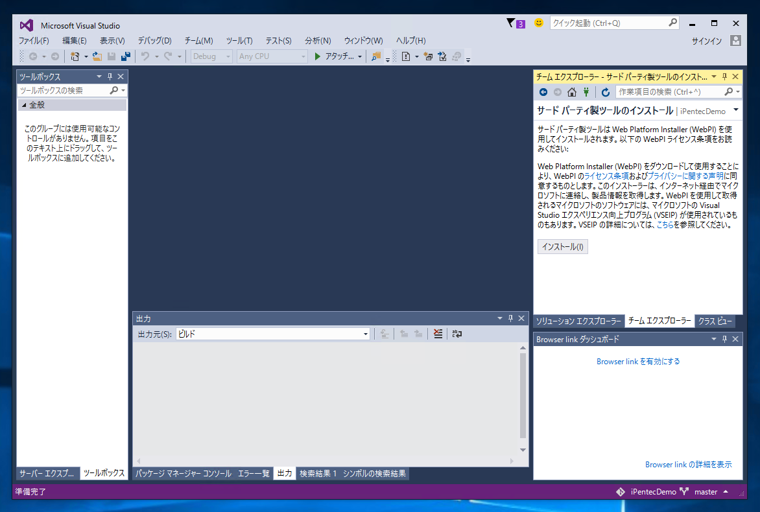Click the Save All toolbar icon

point(126,57)
